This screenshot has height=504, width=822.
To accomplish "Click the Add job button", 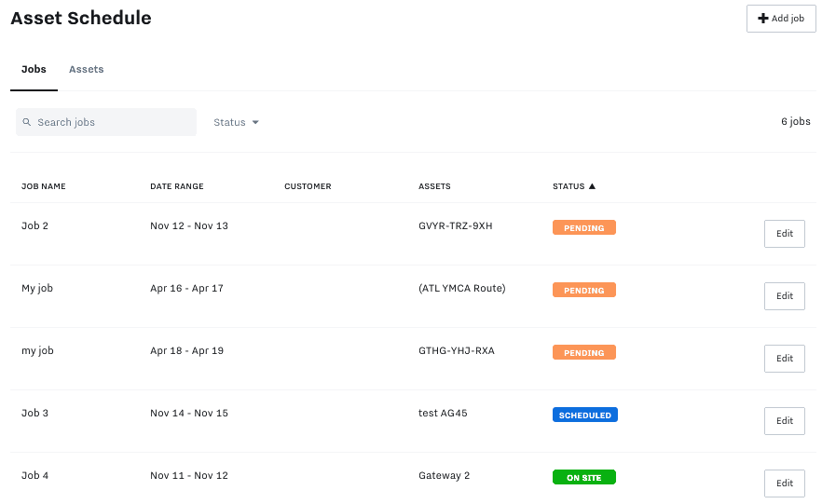I will (x=781, y=19).
